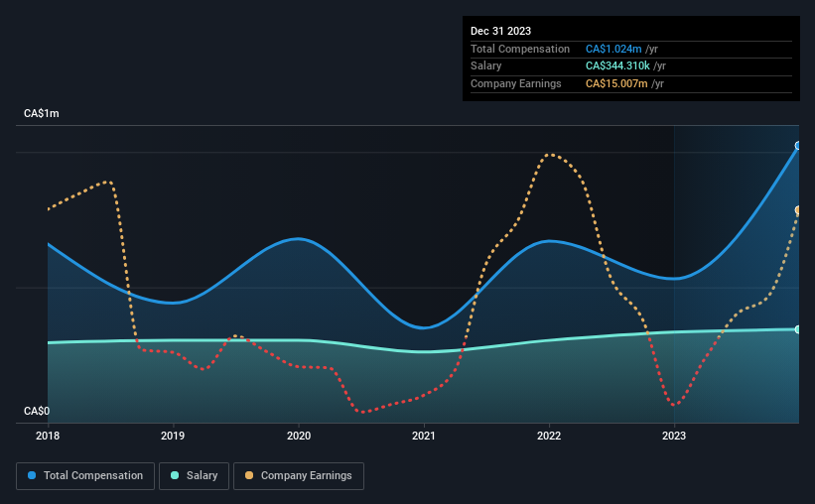Viewport: 815px width, 504px height.
Task: Select the 2023 x-axis label
Action: [674, 436]
